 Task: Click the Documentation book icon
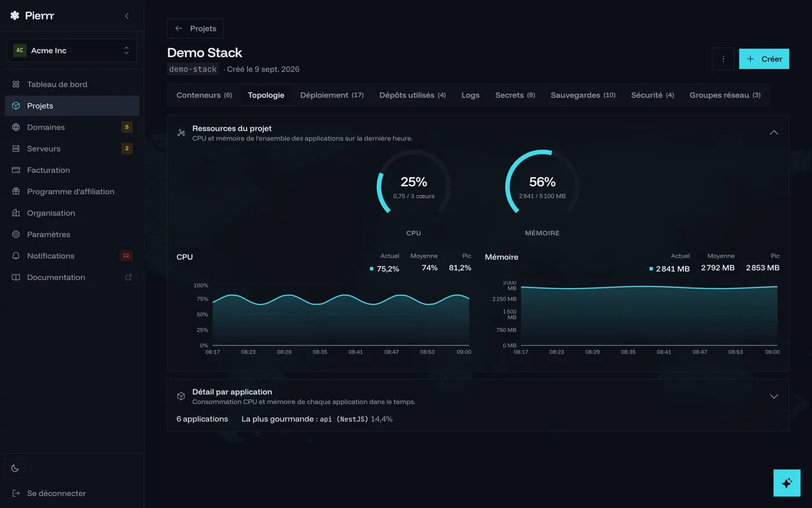(x=16, y=278)
